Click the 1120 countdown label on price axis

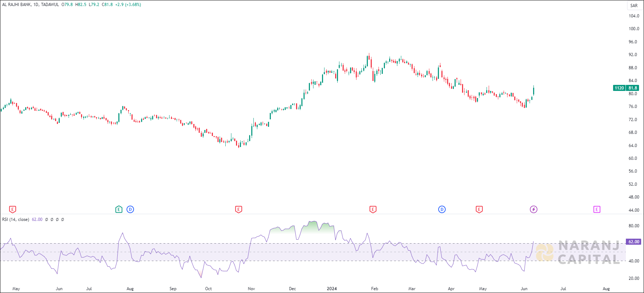pyautogui.click(x=619, y=88)
